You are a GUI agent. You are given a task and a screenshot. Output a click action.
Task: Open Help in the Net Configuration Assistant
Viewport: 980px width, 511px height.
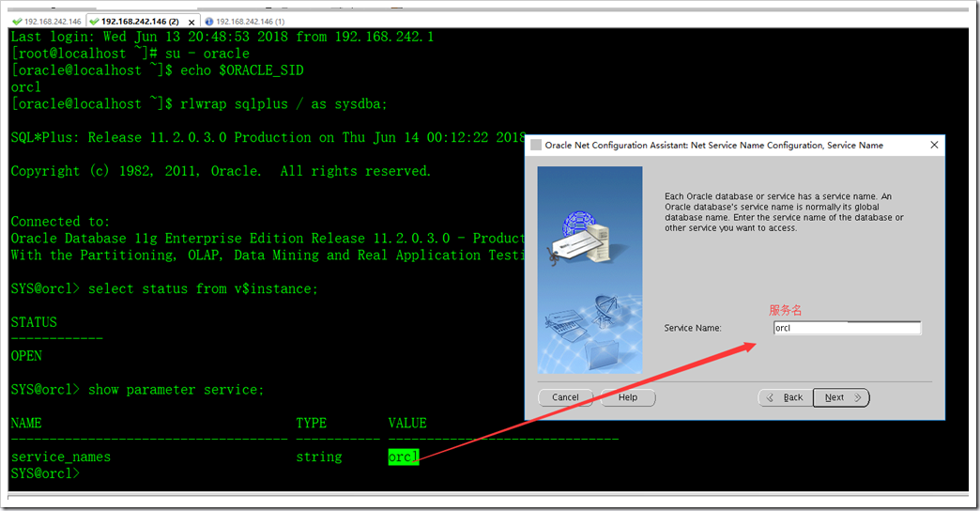click(x=628, y=397)
